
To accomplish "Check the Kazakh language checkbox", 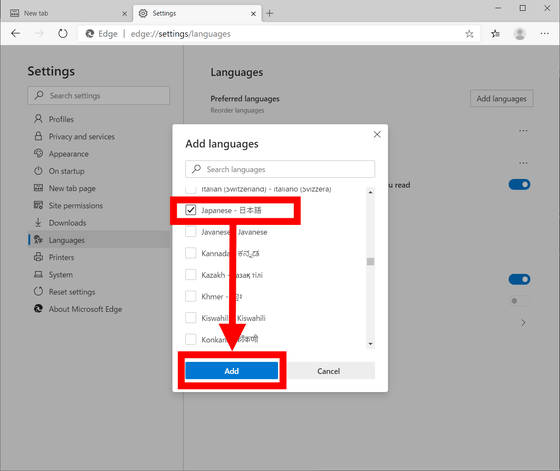I will coord(191,275).
